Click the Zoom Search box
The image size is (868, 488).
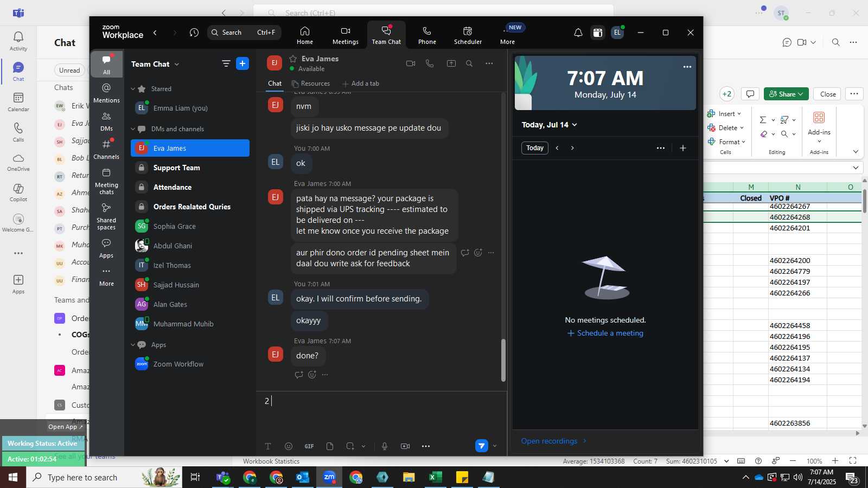pos(244,33)
